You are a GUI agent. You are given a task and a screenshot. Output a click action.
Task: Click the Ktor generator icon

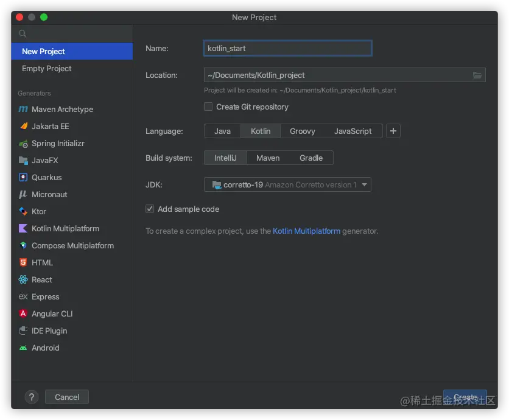[x=23, y=211]
